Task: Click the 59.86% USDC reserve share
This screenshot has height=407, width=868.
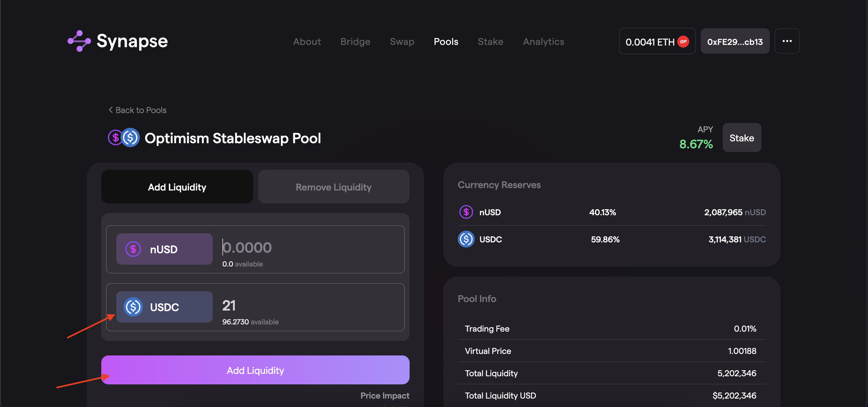Action: [x=605, y=239]
